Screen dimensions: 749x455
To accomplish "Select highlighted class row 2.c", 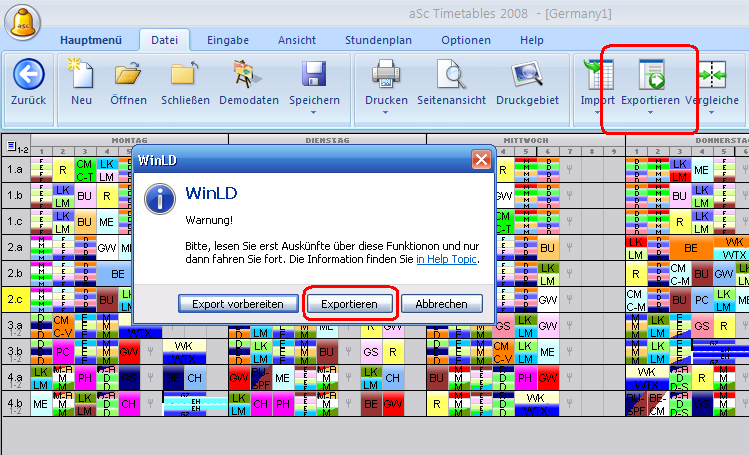I will 15,299.
